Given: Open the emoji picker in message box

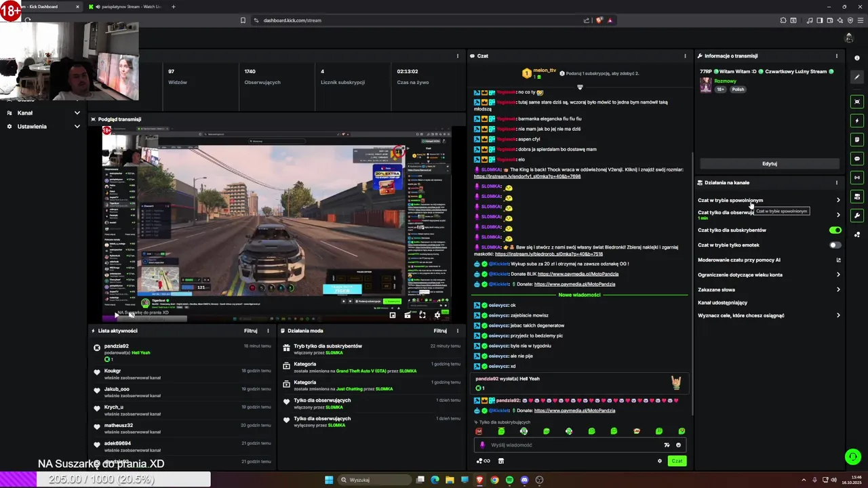Looking at the screenshot, I should pos(678,445).
